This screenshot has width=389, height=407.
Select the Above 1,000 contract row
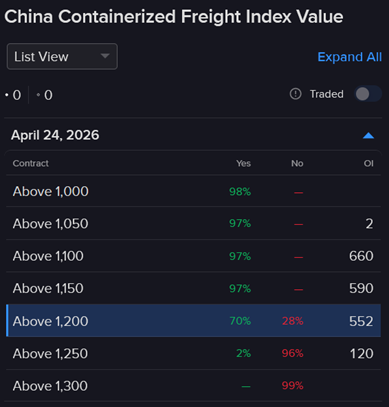coord(193,191)
